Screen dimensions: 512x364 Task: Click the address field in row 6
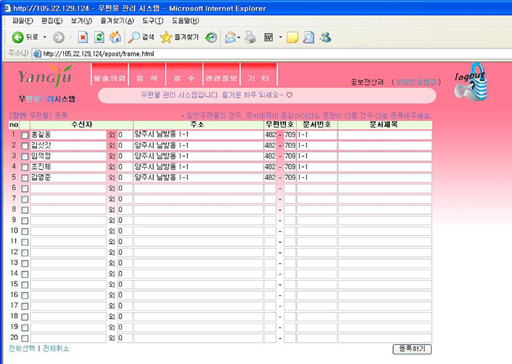click(198, 188)
